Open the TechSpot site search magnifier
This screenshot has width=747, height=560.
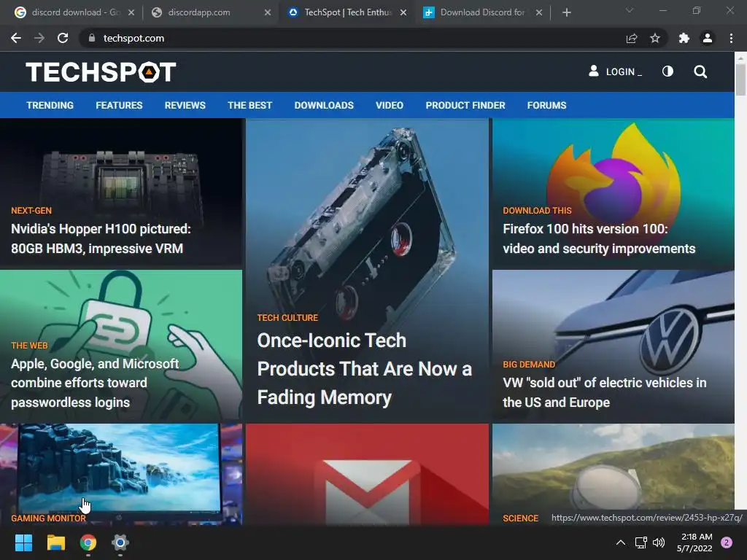[x=700, y=71]
